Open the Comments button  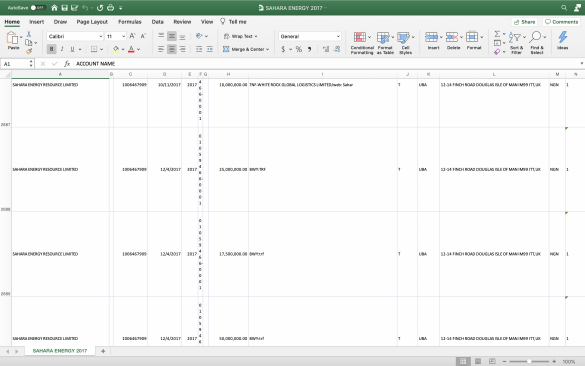tap(561, 22)
